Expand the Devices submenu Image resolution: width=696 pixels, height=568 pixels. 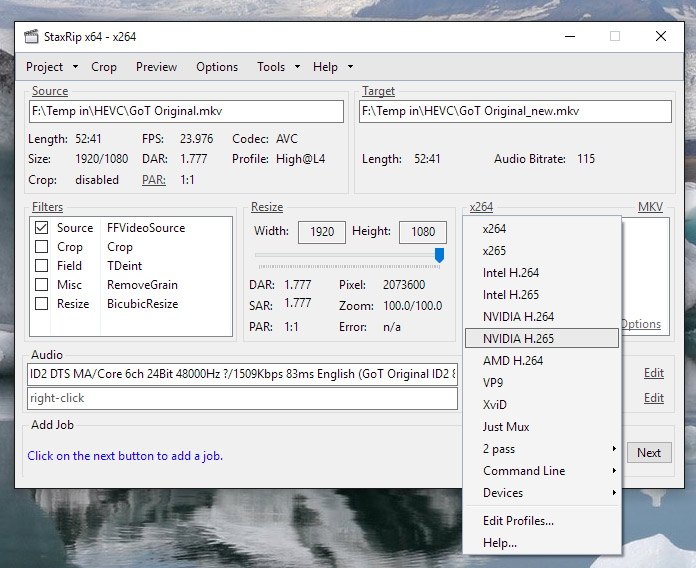tap(542, 493)
